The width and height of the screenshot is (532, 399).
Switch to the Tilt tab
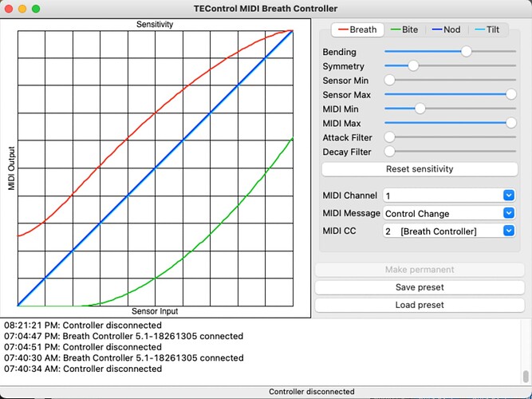coord(487,30)
